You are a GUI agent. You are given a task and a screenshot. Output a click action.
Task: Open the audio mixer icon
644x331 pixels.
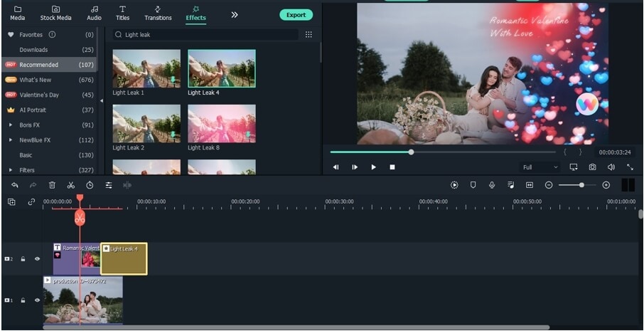point(510,185)
